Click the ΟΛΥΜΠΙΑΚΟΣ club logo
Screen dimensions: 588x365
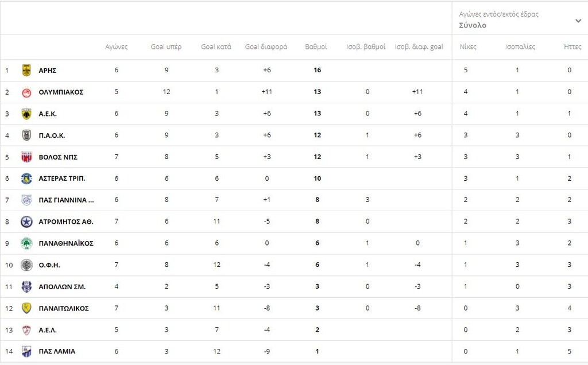[x=26, y=92]
